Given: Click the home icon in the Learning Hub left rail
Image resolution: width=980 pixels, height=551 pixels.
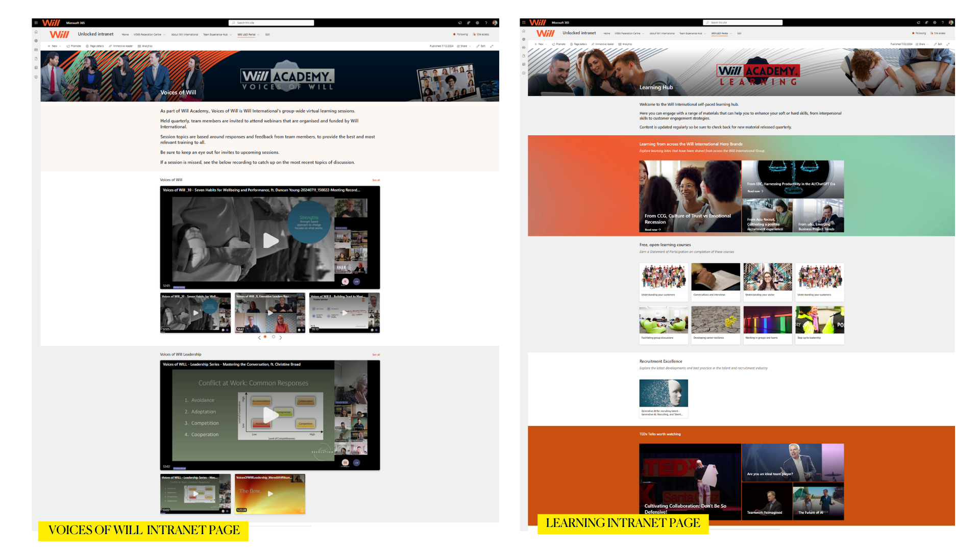Looking at the screenshot, I should click(524, 31).
